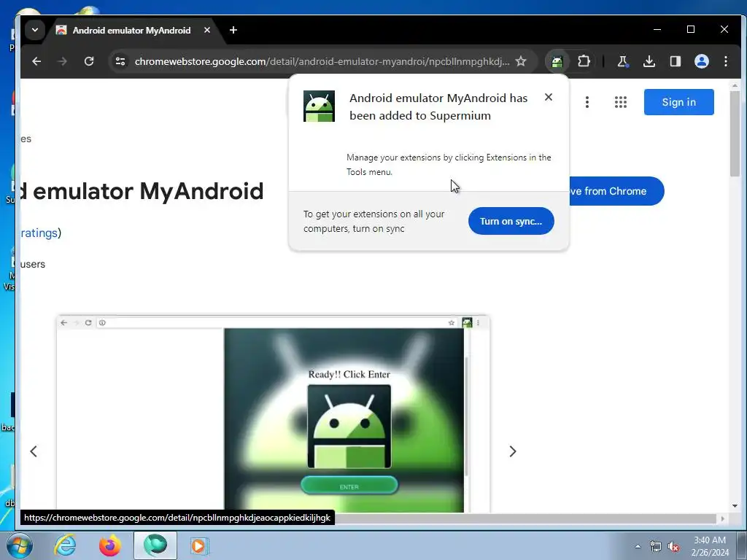Image resolution: width=747 pixels, height=560 pixels.
Task: Open the media player taskbar icon
Action: (x=198, y=545)
